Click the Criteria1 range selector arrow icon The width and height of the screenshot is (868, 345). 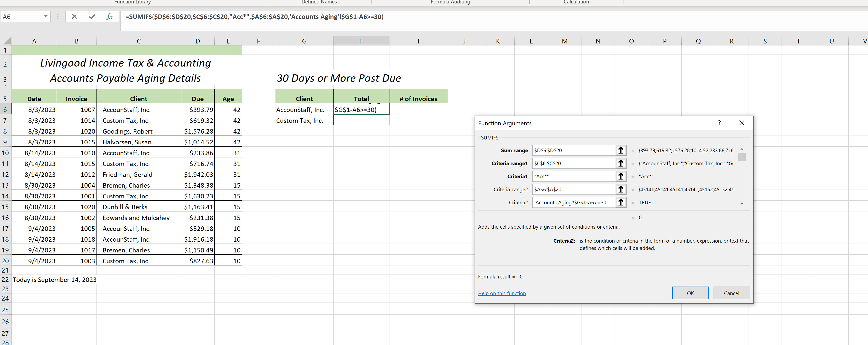621,176
